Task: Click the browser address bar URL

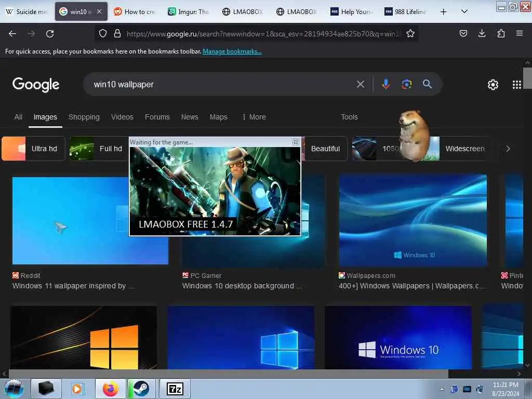Action: [263, 34]
